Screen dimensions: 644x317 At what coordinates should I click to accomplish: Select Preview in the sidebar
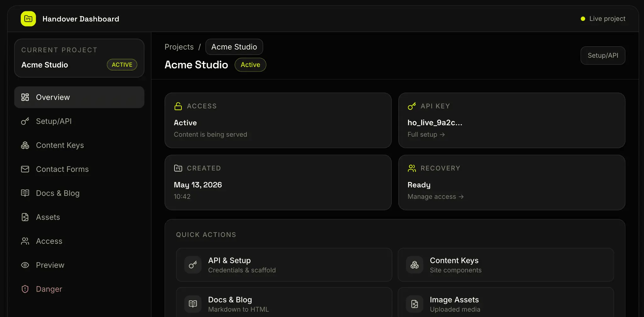(79, 265)
